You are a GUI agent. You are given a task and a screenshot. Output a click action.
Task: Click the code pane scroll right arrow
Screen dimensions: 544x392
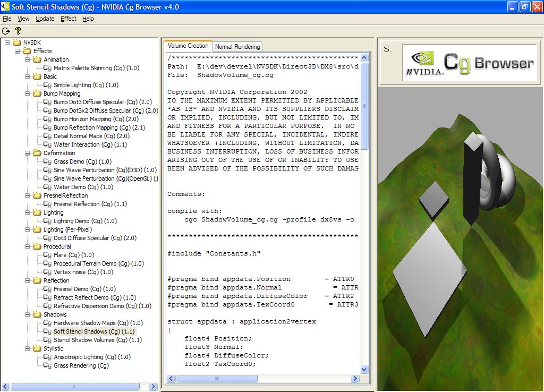pos(354,379)
